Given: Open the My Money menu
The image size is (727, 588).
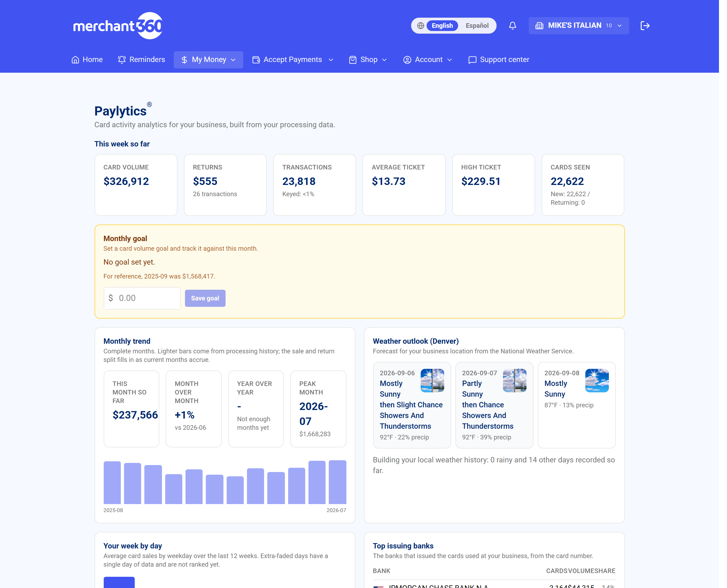Looking at the screenshot, I should click(x=208, y=60).
